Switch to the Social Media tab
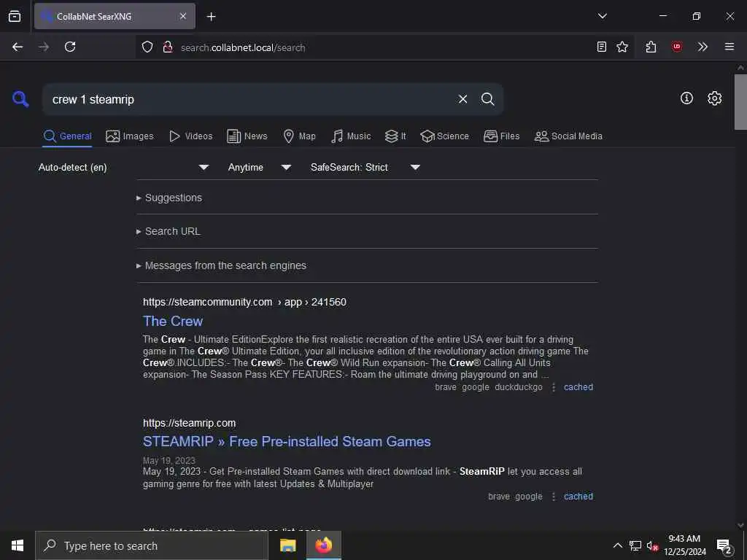 (568, 136)
